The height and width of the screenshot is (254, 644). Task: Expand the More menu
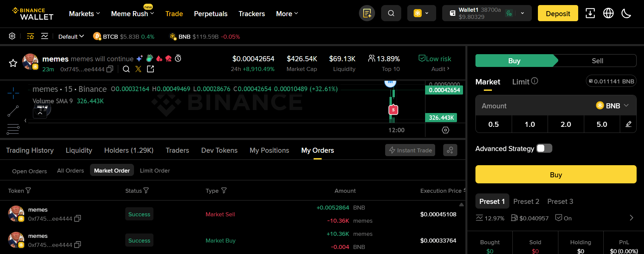pos(287,14)
